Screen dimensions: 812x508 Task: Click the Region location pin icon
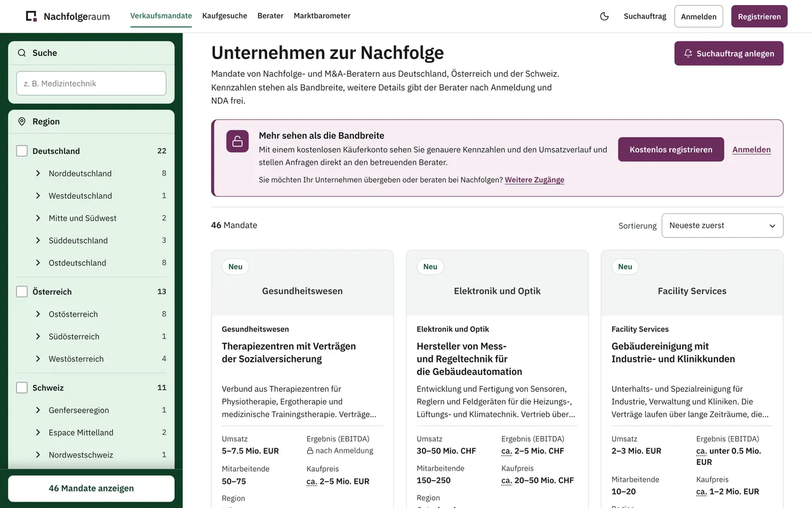(x=22, y=121)
